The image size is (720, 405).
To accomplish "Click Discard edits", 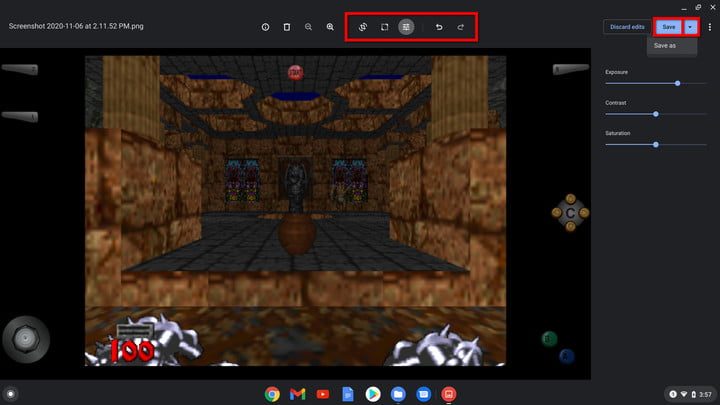I will pos(626,27).
